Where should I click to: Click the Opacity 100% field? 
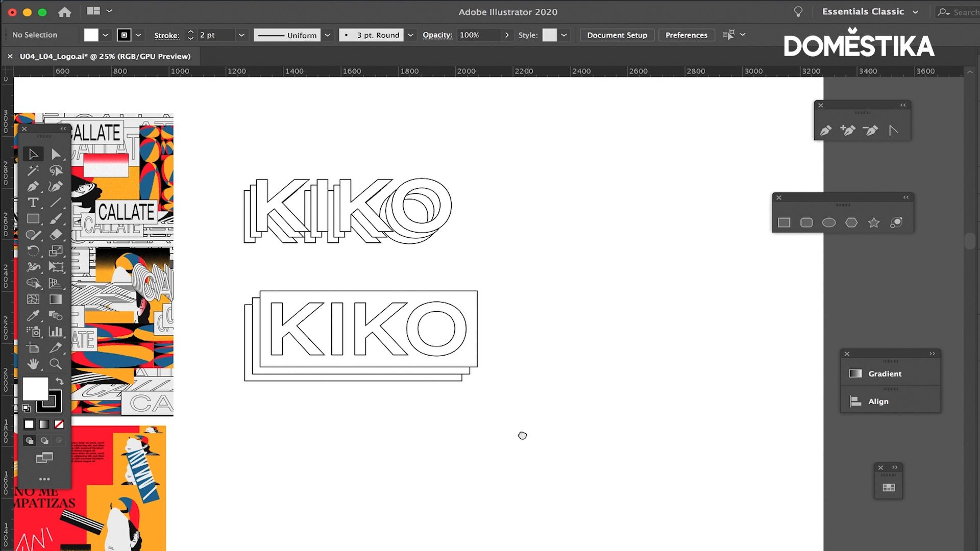pos(479,35)
